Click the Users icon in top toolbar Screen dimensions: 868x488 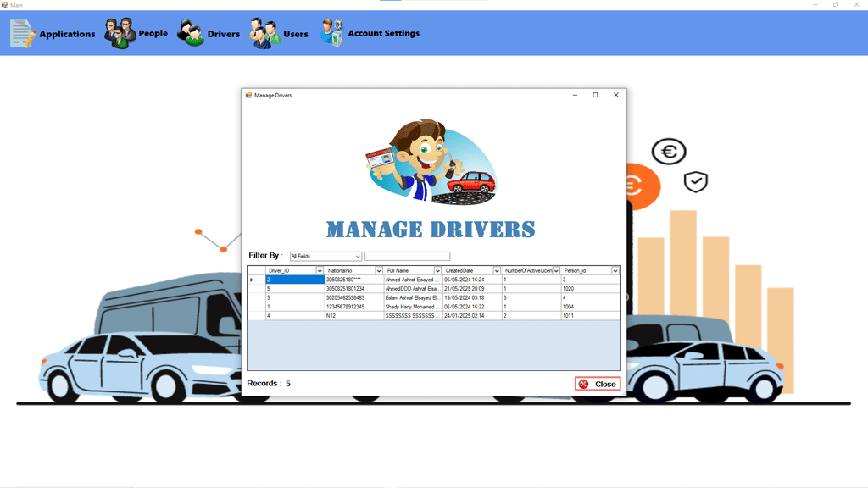[x=264, y=34]
